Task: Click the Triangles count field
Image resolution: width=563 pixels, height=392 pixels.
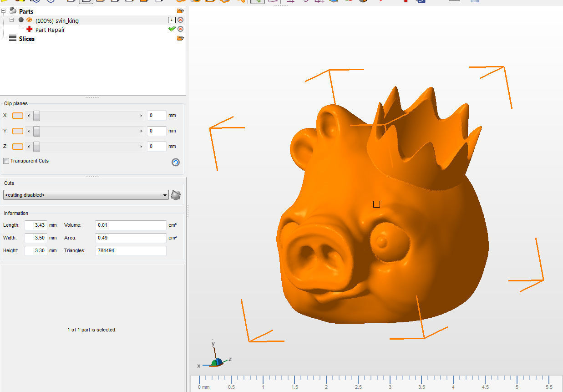Action: pyautogui.click(x=131, y=250)
